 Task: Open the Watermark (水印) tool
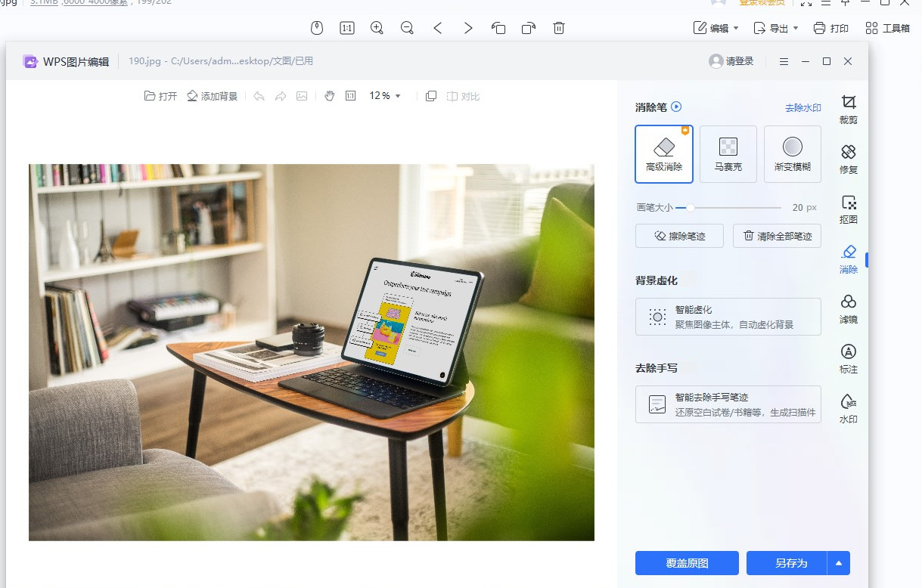[849, 409]
